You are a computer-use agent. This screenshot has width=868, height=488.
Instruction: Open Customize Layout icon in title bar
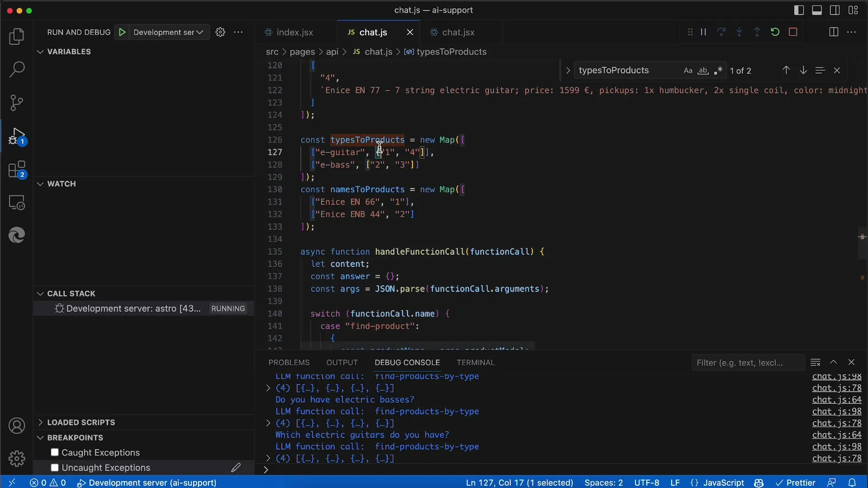(x=854, y=10)
